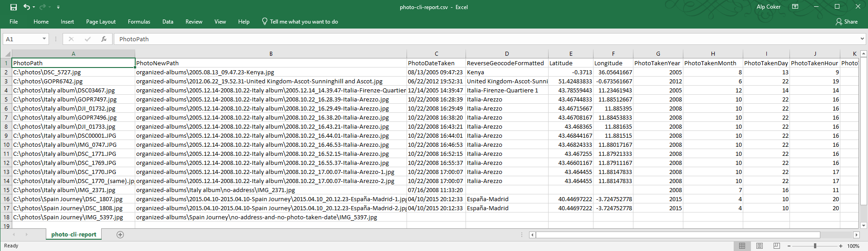Screen dimensions: 868x251
Task: Open the Undo history dropdown arrow
Action: tap(34, 7)
